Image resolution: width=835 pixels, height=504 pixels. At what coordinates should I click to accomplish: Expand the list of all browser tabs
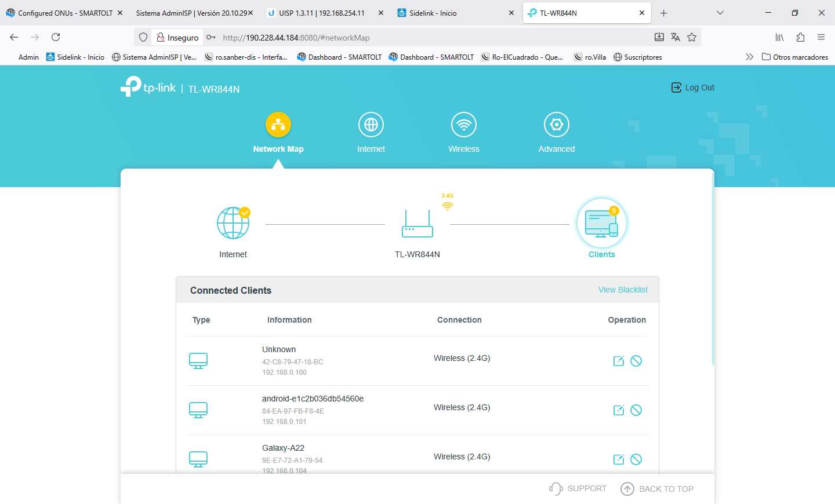[720, 13]
